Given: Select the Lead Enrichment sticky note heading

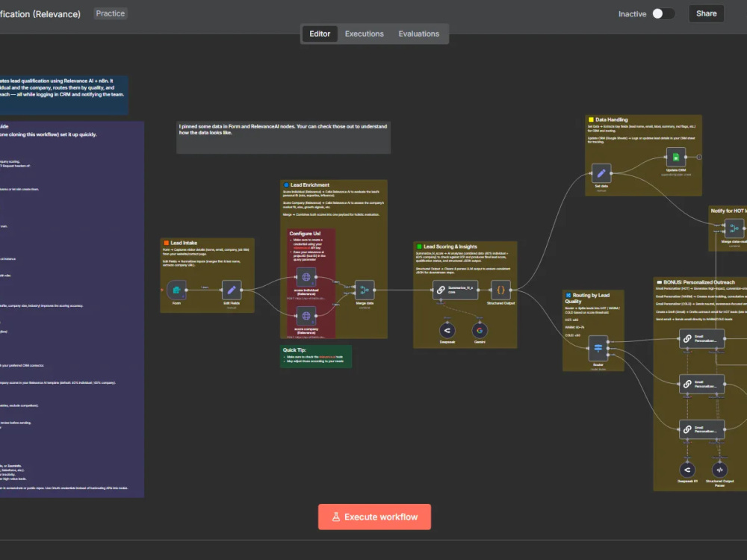Looking at the screenshot, I should click(310, 184).
